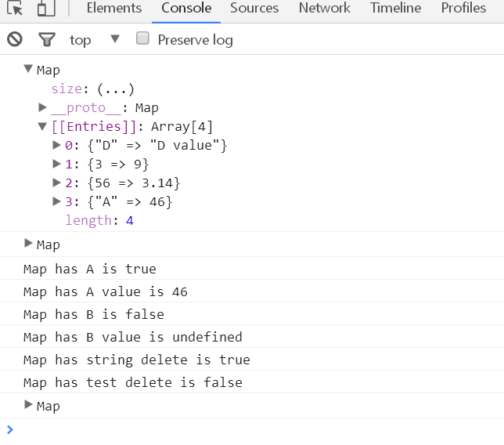Open the console filter funnel

coord(47,40)
